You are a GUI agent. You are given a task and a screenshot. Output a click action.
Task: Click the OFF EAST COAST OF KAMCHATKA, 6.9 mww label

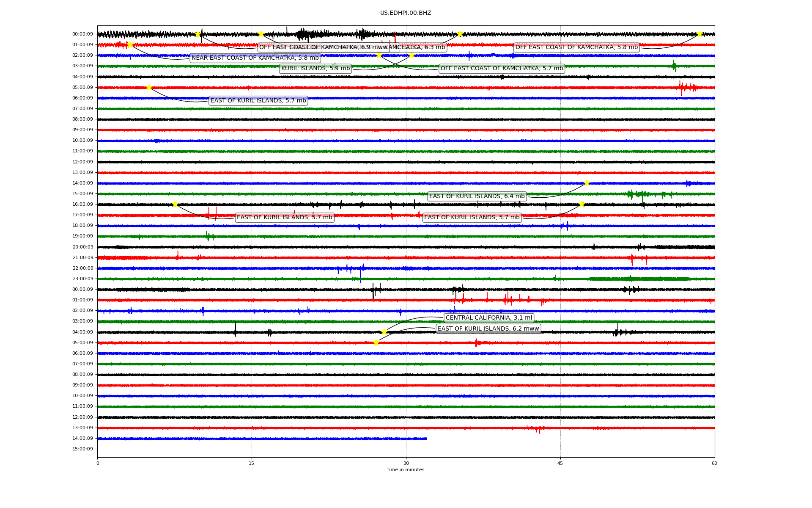tap(323, 47)
